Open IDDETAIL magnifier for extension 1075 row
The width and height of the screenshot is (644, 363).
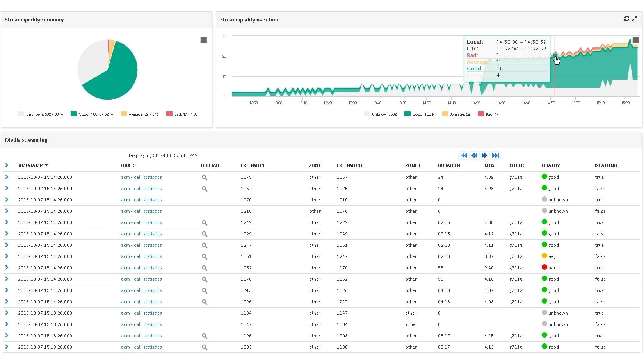click(x=204, y=177)
